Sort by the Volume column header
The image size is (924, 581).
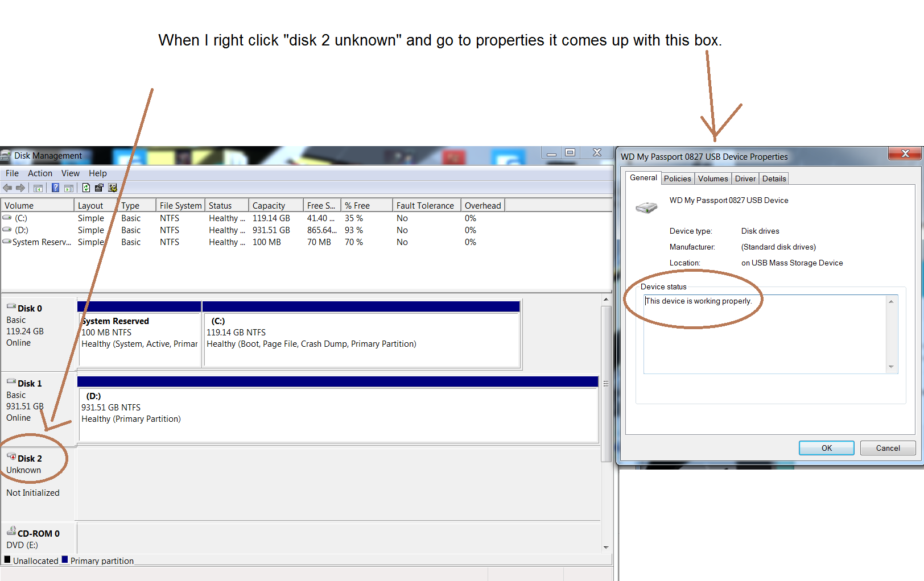38,205
